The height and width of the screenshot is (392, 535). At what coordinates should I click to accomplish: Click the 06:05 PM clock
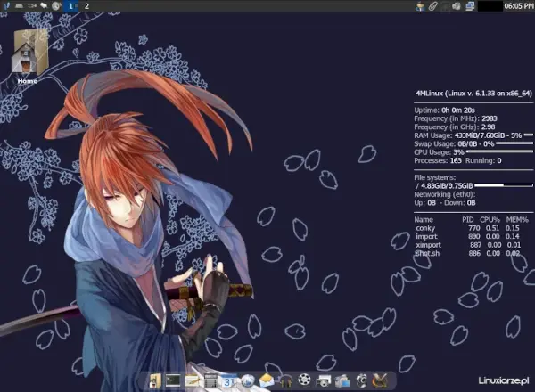519,6
